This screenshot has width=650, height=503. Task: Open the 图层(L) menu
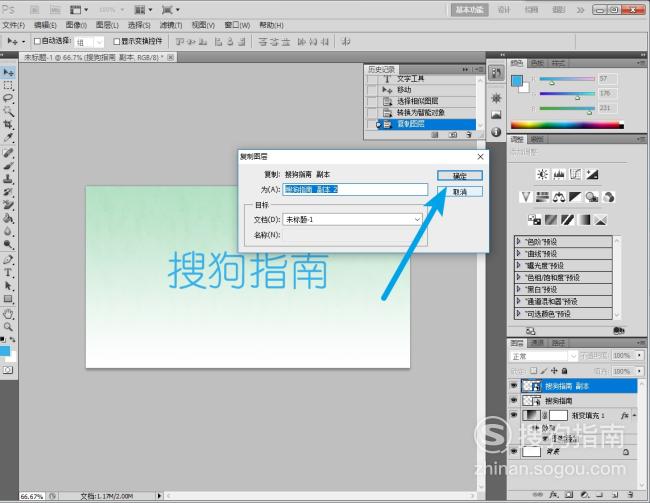click(107, 25)
